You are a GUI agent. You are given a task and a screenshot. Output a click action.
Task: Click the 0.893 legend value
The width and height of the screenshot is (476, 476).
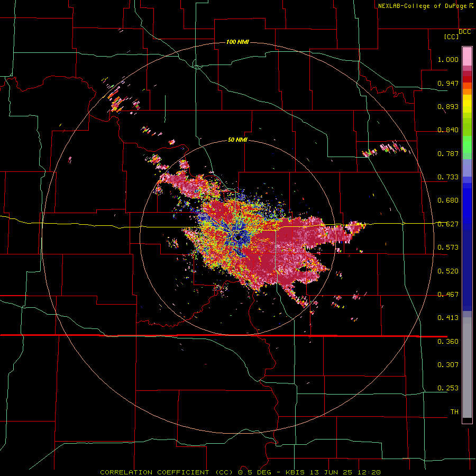[448, 106]
